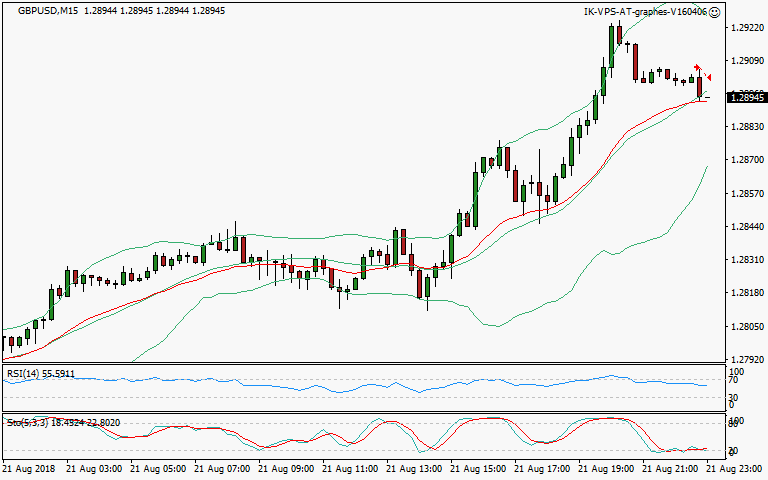Click the smiley face Expert Advisor icon

[x=715, y=12]
